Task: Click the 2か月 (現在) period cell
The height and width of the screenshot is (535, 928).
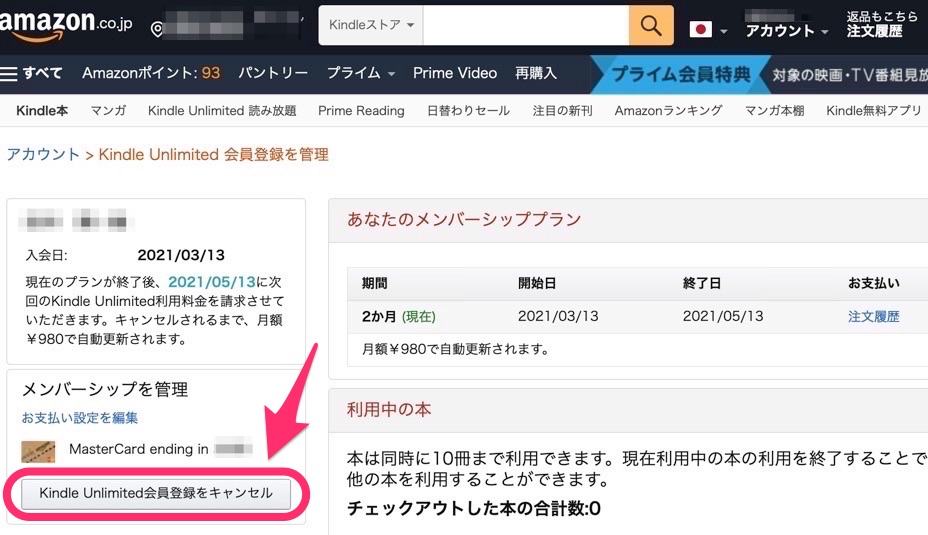Action: pos(398,317)
